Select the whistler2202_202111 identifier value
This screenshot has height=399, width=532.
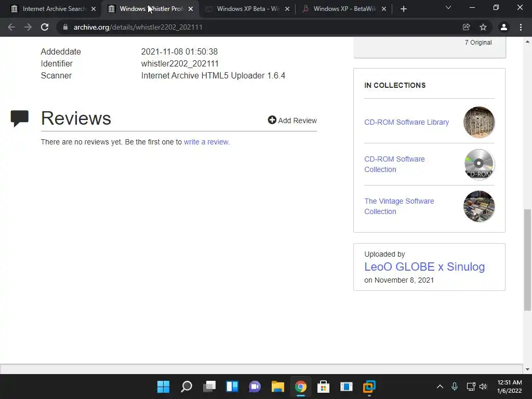pyautogui.click(x=180, y=63)
